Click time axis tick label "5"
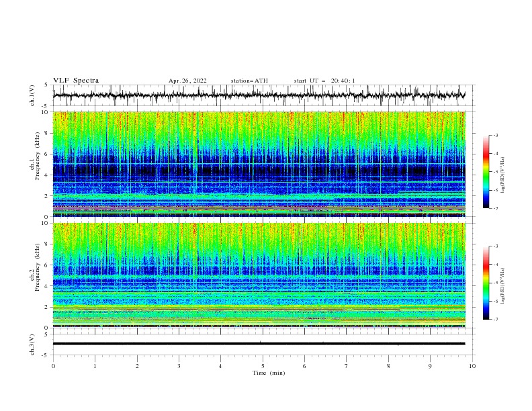Image resolution: width=532 pixels, height=411 pixels. coord(263,366)
